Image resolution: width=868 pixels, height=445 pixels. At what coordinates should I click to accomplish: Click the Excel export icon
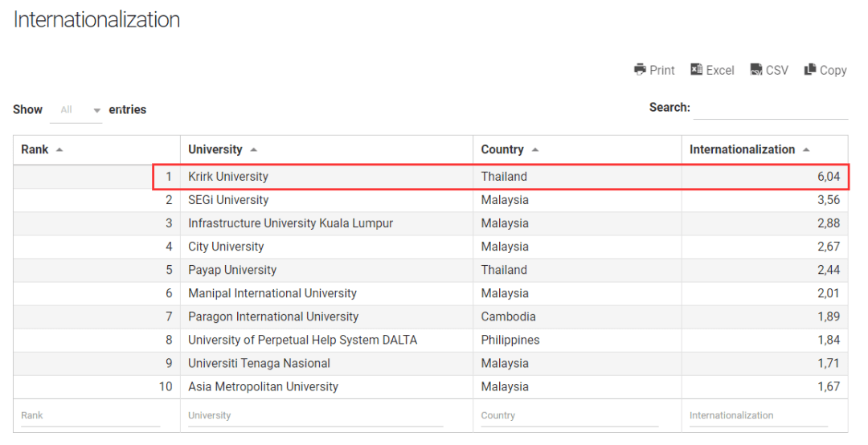(697, 70)
